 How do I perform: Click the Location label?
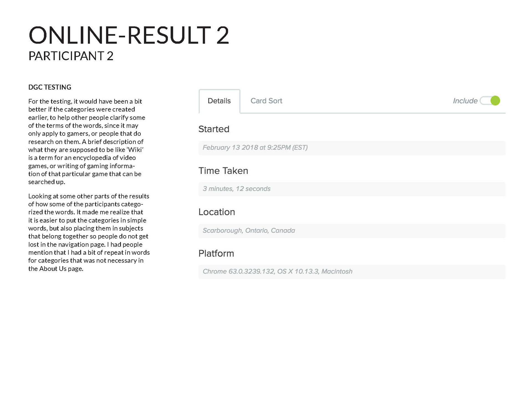[217, 212]
